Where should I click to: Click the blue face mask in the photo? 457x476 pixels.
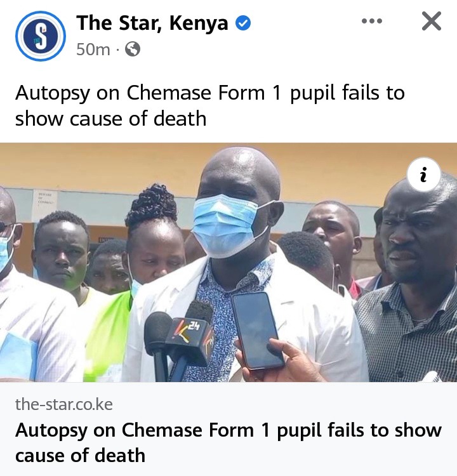coord(225,226)
